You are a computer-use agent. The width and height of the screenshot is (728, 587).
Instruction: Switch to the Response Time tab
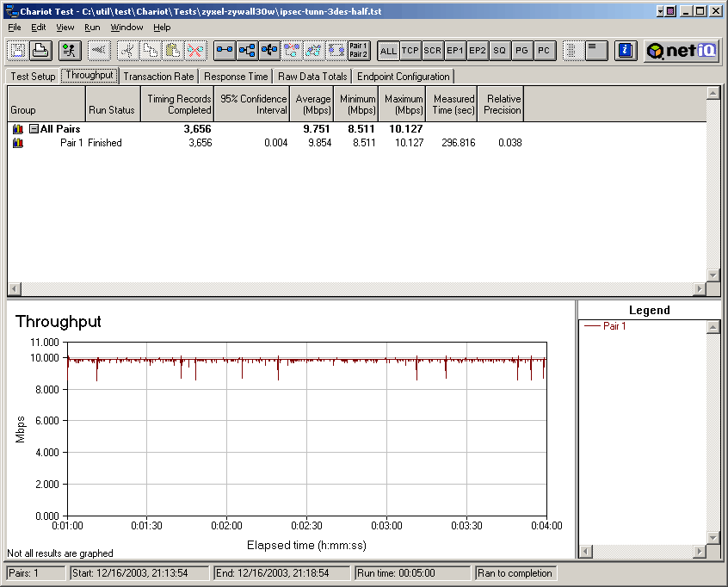236,77
